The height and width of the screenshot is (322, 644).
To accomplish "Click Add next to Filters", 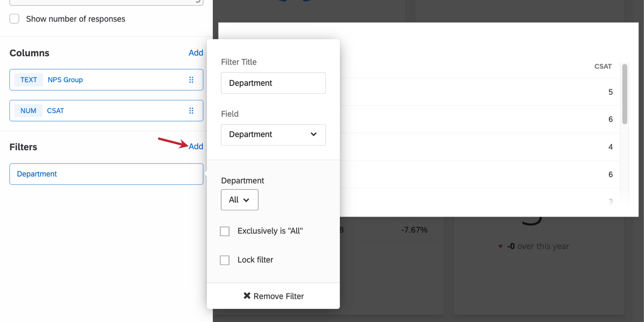I will tap(196, 147).
